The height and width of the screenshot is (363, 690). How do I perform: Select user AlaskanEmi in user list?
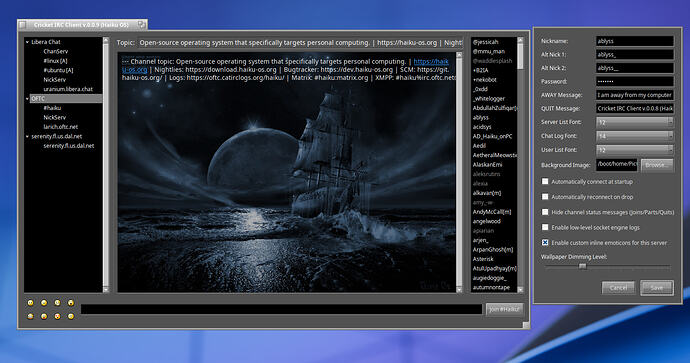click(488, 165)
